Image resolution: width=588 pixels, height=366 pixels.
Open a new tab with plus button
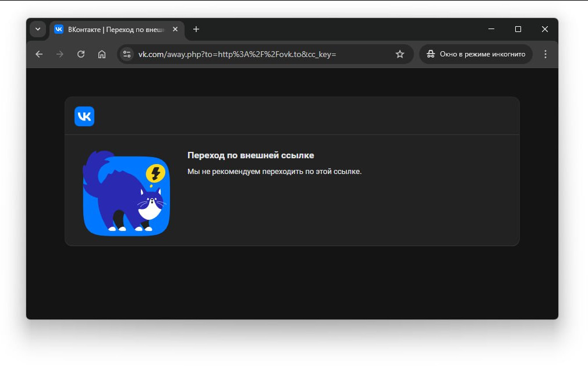click(196, 29)
